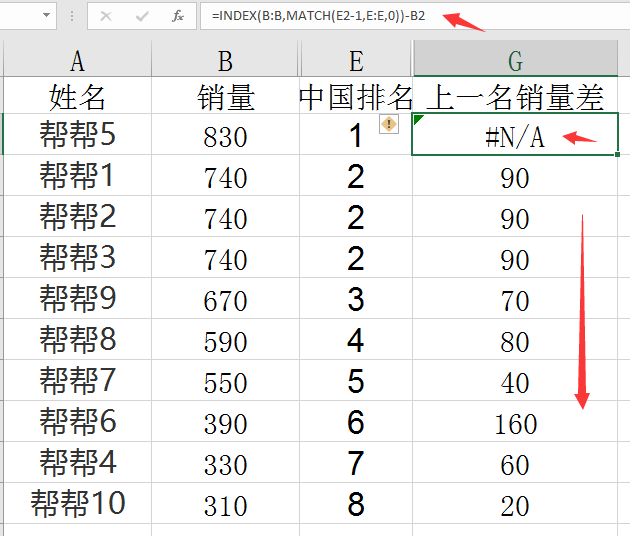Select difference cell 70

[515, 298]
